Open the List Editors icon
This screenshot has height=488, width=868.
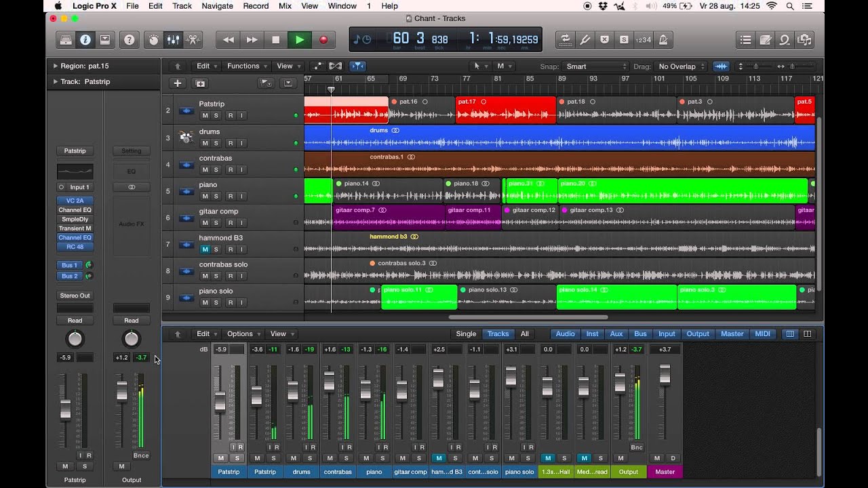(746, 40)
